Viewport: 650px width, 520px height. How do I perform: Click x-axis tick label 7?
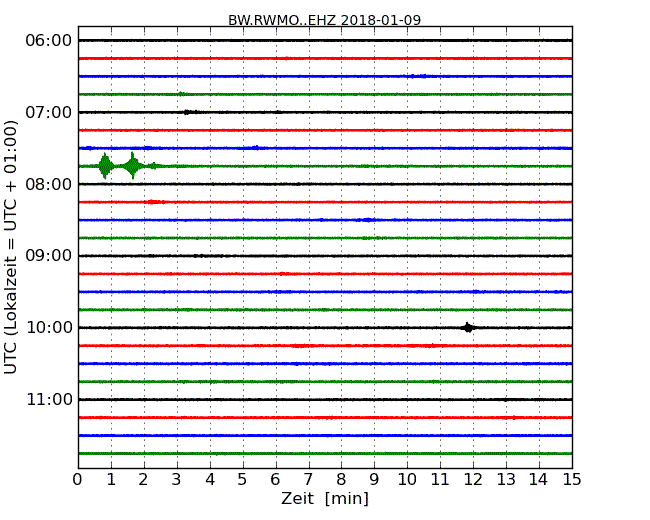[x=308, y=480]
